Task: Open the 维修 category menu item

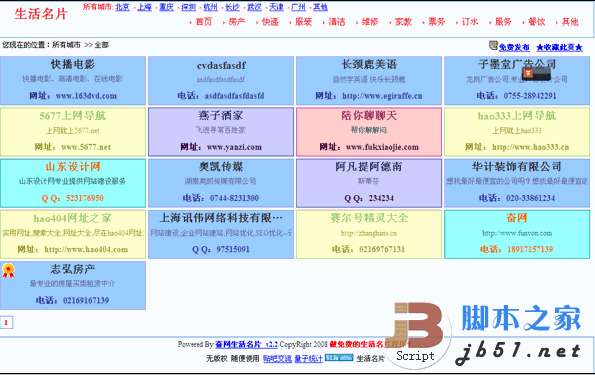Action: [370, 22]
